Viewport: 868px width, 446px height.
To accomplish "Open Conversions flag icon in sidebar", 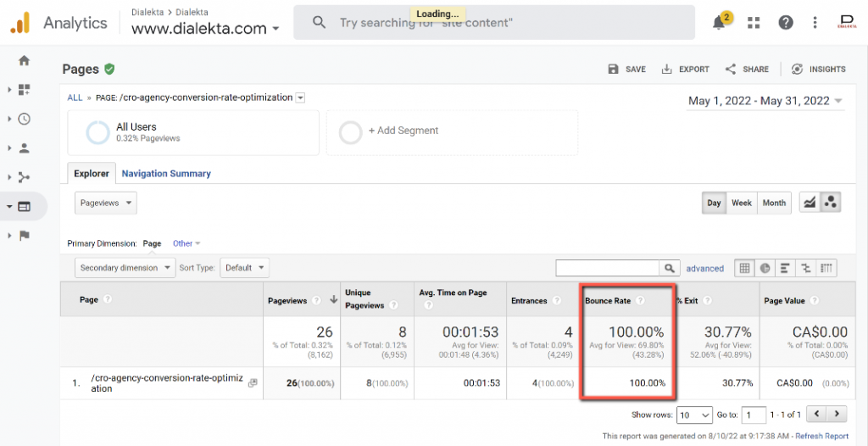I will click(24, 236).
